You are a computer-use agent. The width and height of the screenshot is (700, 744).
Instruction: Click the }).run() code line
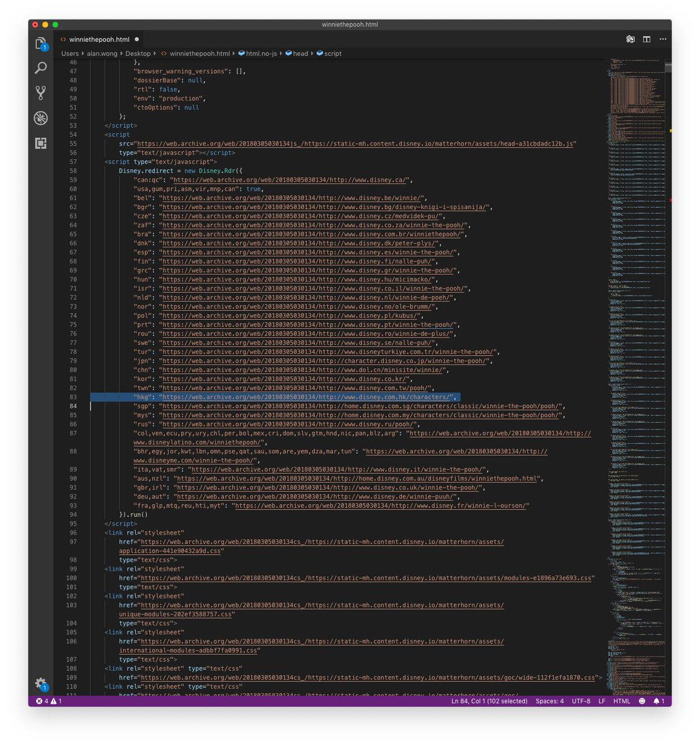(x=133, y=515)
